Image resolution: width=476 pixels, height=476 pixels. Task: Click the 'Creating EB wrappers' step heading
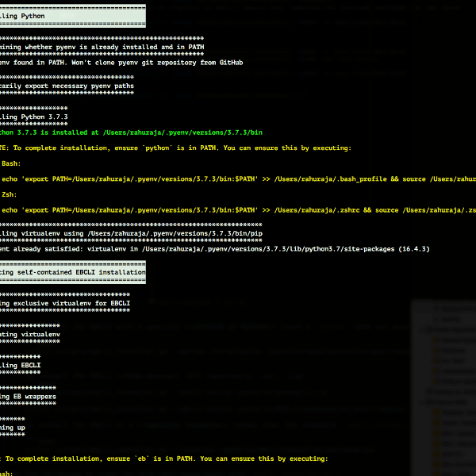[x=29, y=396]
